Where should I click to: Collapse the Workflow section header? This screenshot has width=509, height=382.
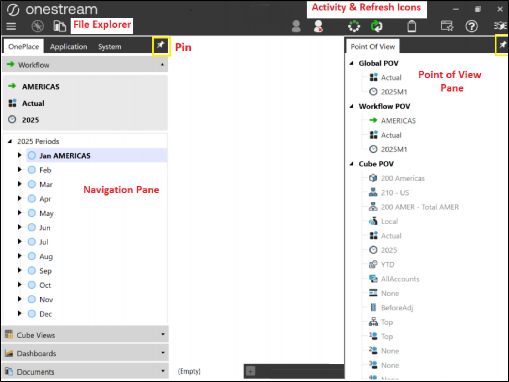85,65
